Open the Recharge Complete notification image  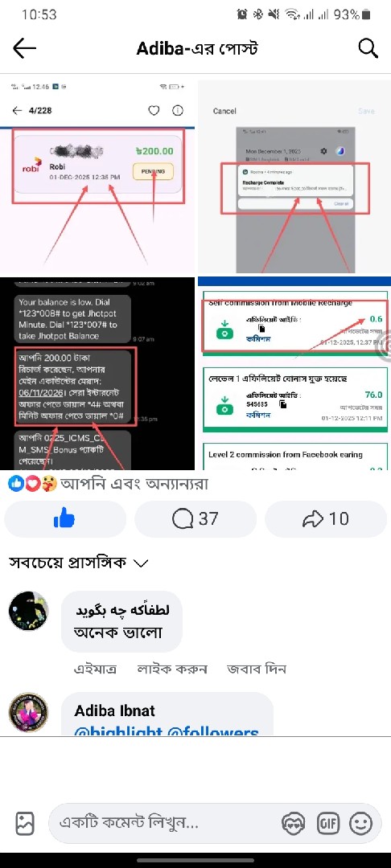294,176
